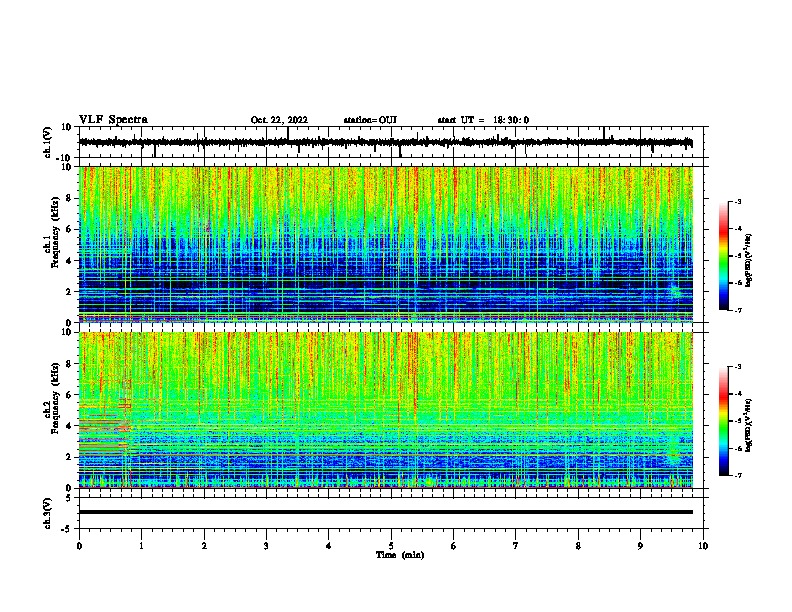Click the ch.1 color scale log(PSD) label

[749, 260]
